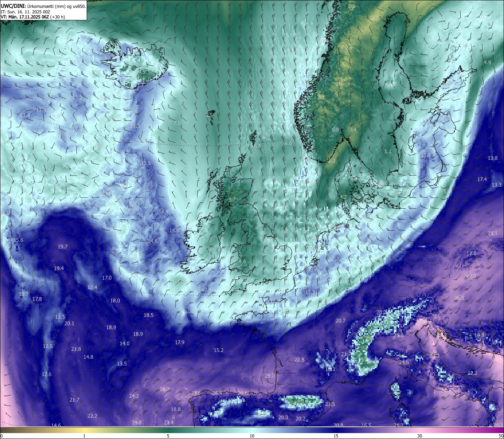Click the colour scale label '5'
This screenshot has height=439, width=504.
click(x=168, y=436)
